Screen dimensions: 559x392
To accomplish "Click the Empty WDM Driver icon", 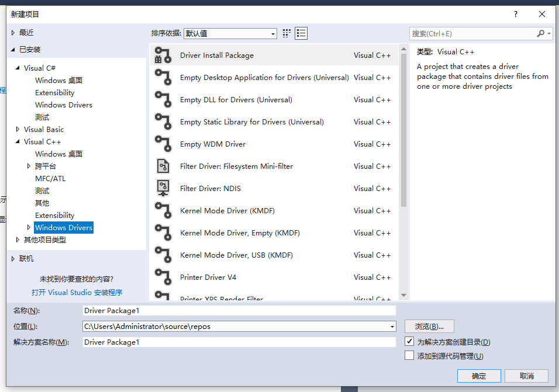I will click(163, 144).
